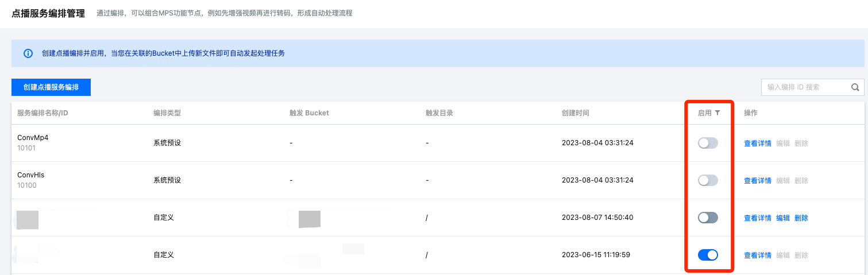Screen dimensions: 868x275
Task: Disable the 2023-06-15 orchestration switch
Action: coord(708,255)
